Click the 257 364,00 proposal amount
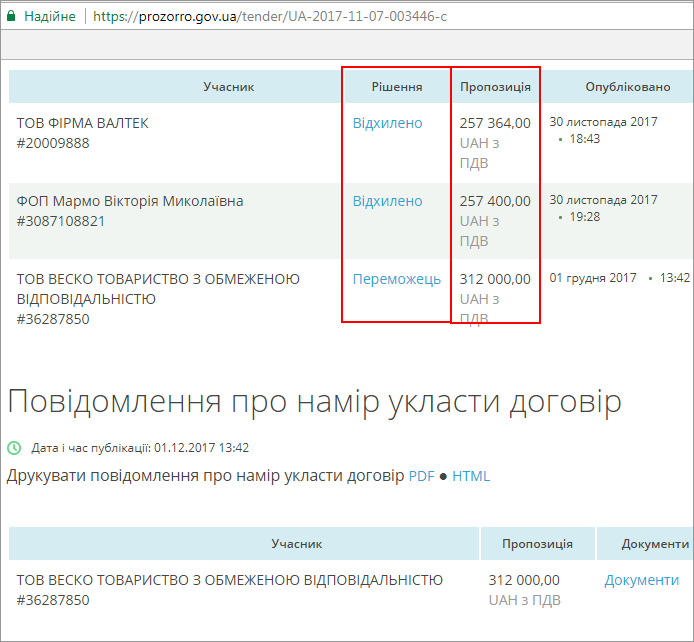This screenshot has height=642, width=694. click(495, 123)
